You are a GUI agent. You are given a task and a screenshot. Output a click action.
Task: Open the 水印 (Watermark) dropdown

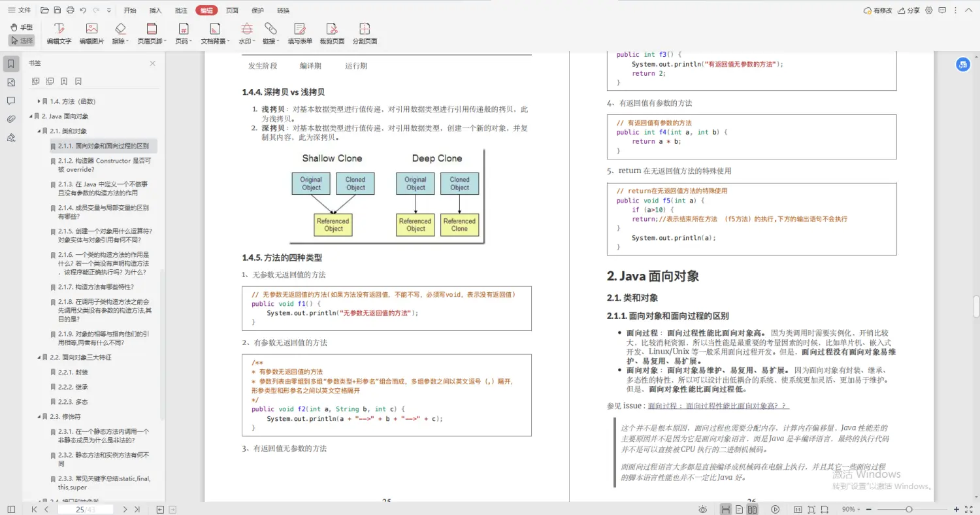(246, 34)
